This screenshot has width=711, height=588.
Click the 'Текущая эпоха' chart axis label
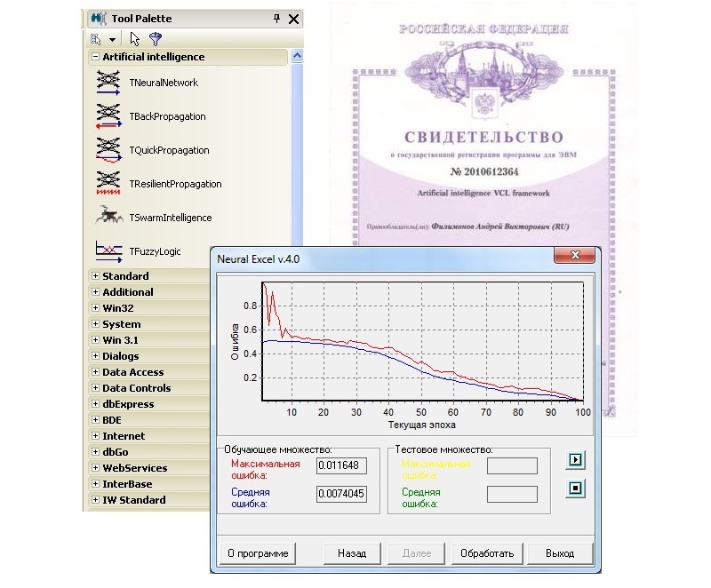[421, 425]
